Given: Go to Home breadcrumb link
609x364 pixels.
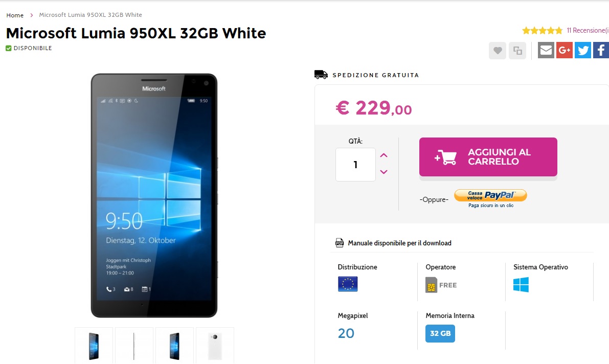Looking at the screenshot, I should coord(15,15).
